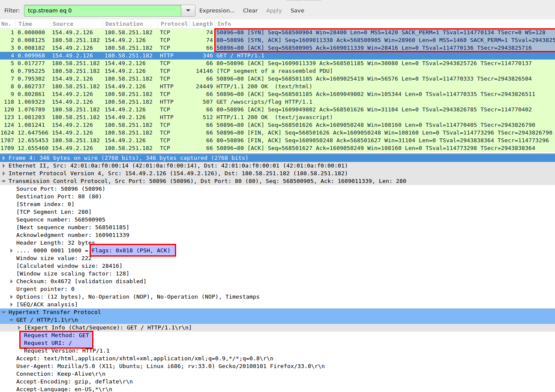Expand the Expert Info (Chat/Sequence) node
555x392 pixels.
pyautogui.click(x=19, y=328)
